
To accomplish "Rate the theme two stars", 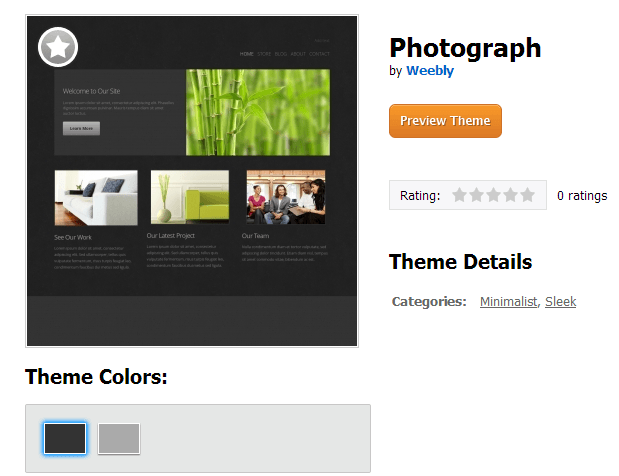I will (x=476, y=195).
